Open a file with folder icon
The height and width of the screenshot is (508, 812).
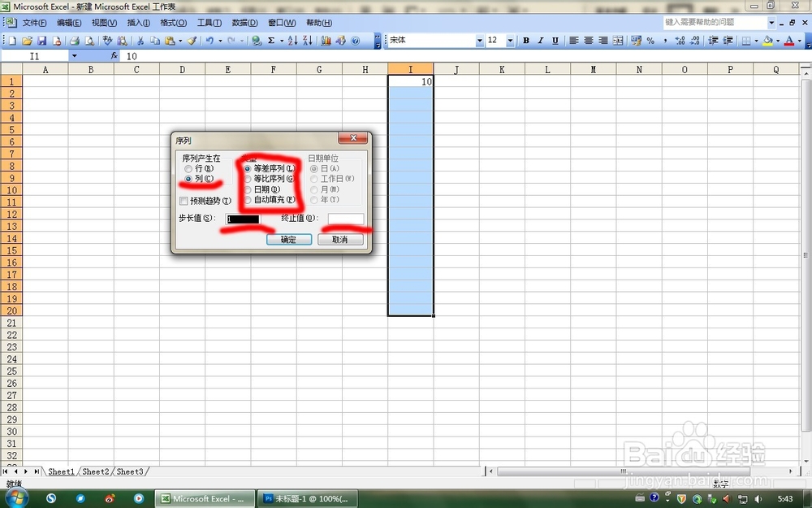click(x=28, y=41)
